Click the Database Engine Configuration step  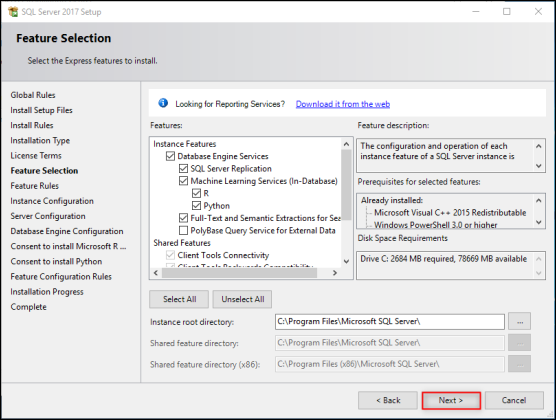[67, 231]
